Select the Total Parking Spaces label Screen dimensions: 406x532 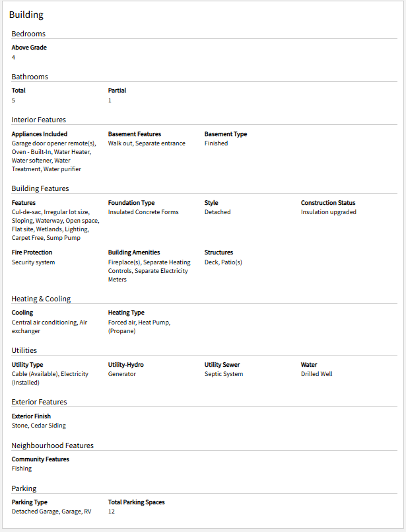tap(136, 502)
